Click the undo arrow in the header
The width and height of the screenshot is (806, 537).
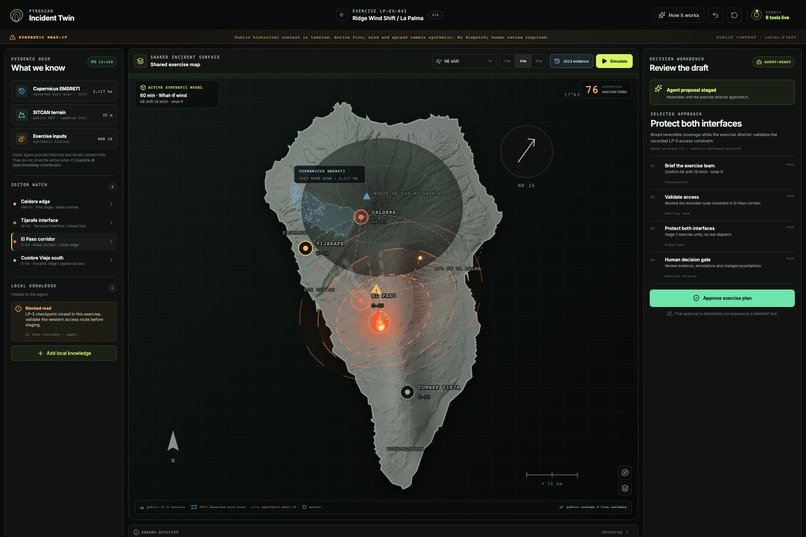coord(715,15)
